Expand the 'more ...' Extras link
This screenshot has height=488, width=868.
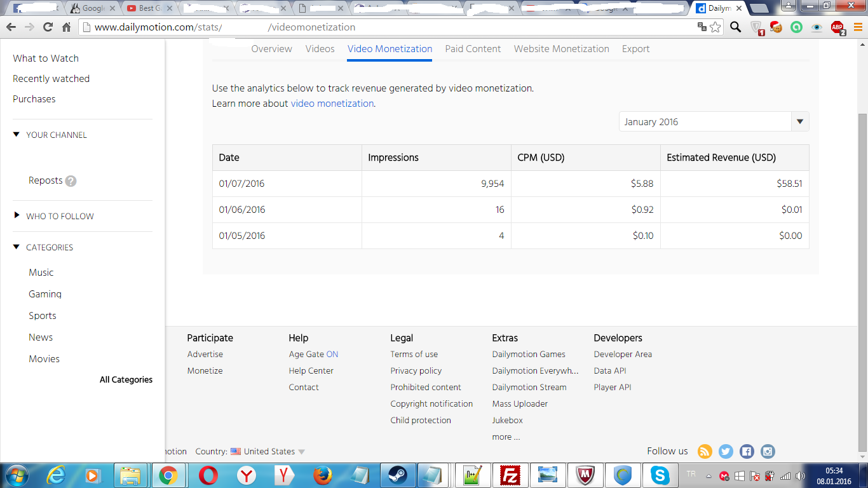click(506, 437)
